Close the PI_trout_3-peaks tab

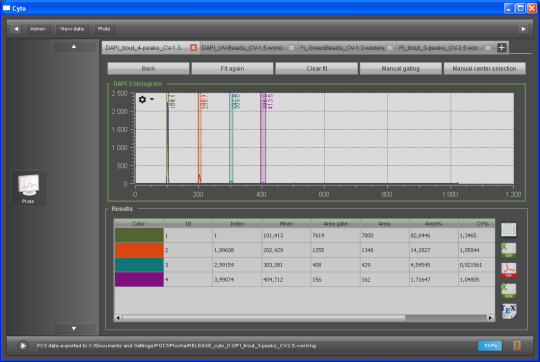[x=488, y=48]
